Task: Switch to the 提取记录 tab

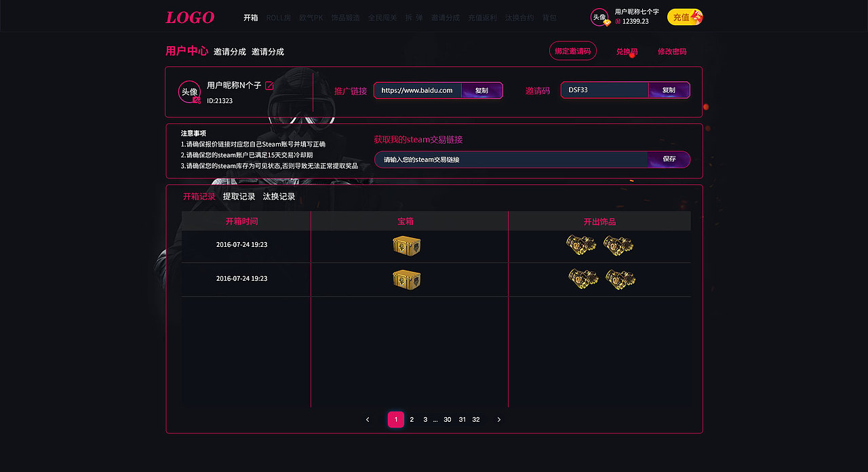Action: pyautogui.click(x=238, y=196)
